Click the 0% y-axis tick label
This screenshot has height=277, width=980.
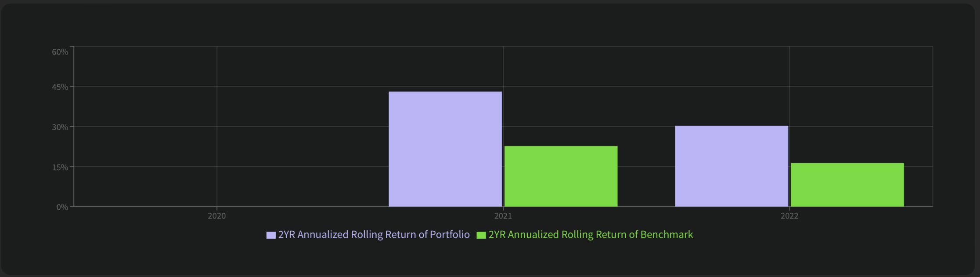click(x=62, y=207)
